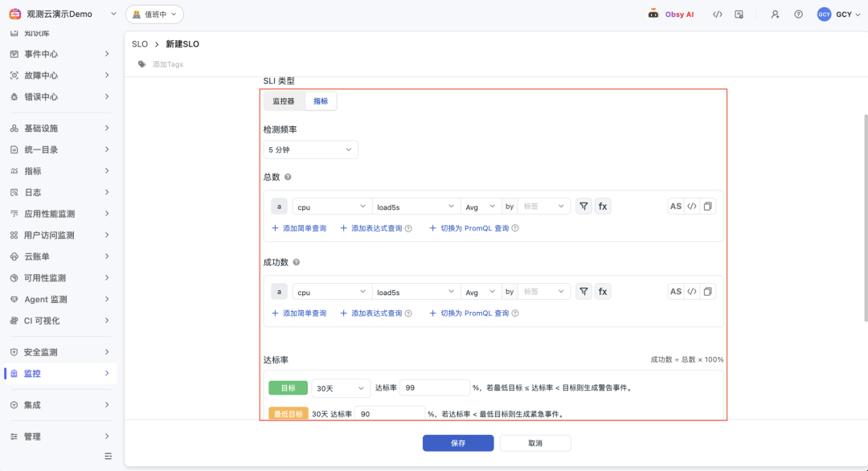868x471 pixels.
Task: Open 用户访问监测 in sidebar
Action: pyautogui.click(x=59, y=235)
